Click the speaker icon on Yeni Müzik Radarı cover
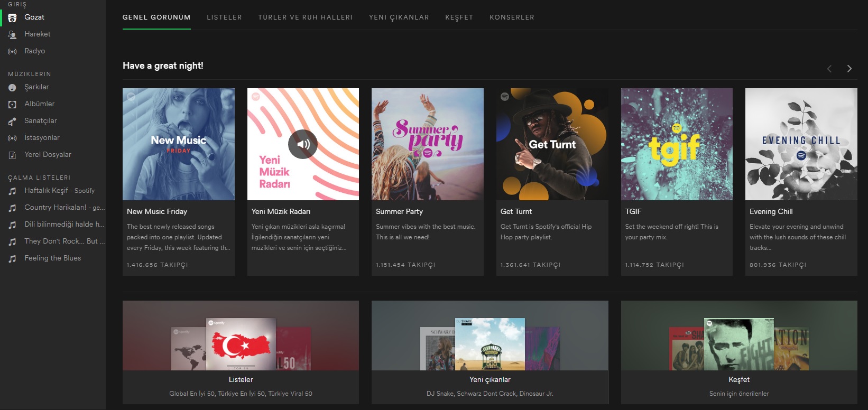This screenshot has width=868, height=410. pos(303,144)
